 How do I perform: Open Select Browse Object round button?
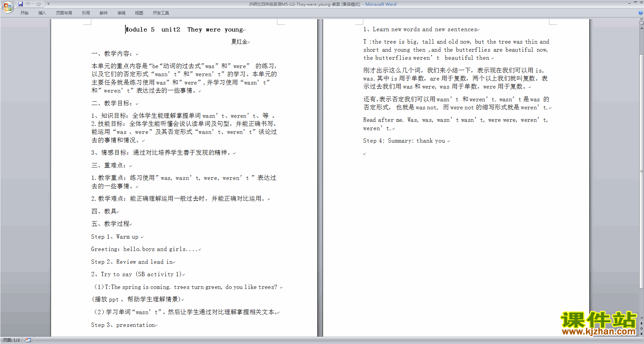(641, 329)
